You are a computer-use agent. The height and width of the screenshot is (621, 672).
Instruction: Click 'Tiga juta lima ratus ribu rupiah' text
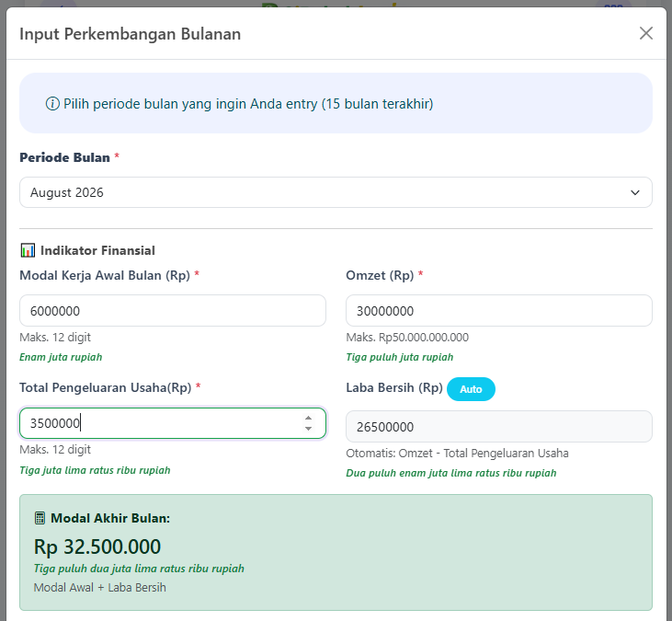(x=95, y=470)
